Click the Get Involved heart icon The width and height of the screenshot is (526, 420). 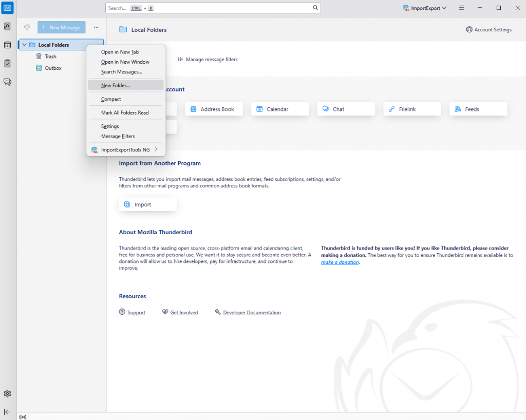click(165, 312)
